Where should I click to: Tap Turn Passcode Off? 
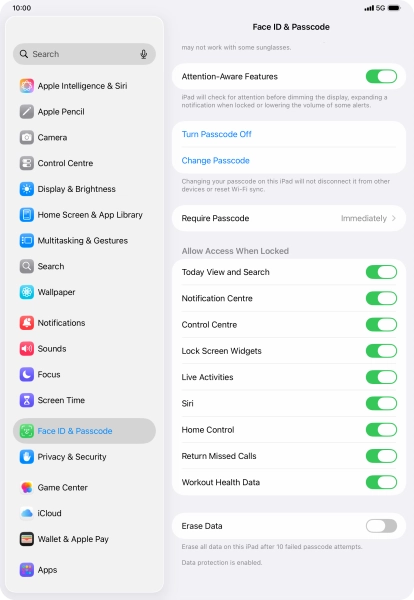pyautogui.click(x=217, y=134)
